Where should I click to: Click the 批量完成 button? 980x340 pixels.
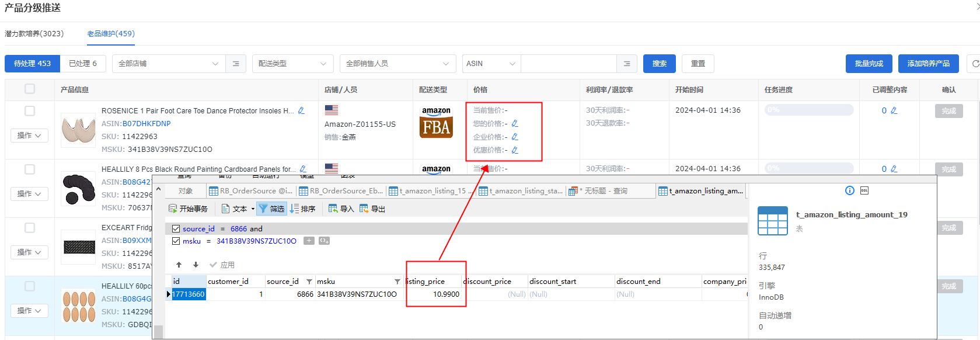point(869,64)
